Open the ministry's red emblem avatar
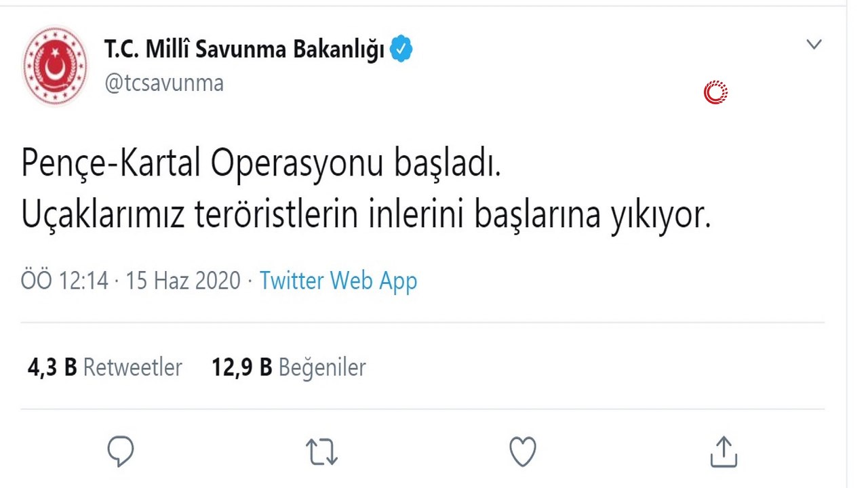The width and height of the screenshot is (868, 488). 55,66
